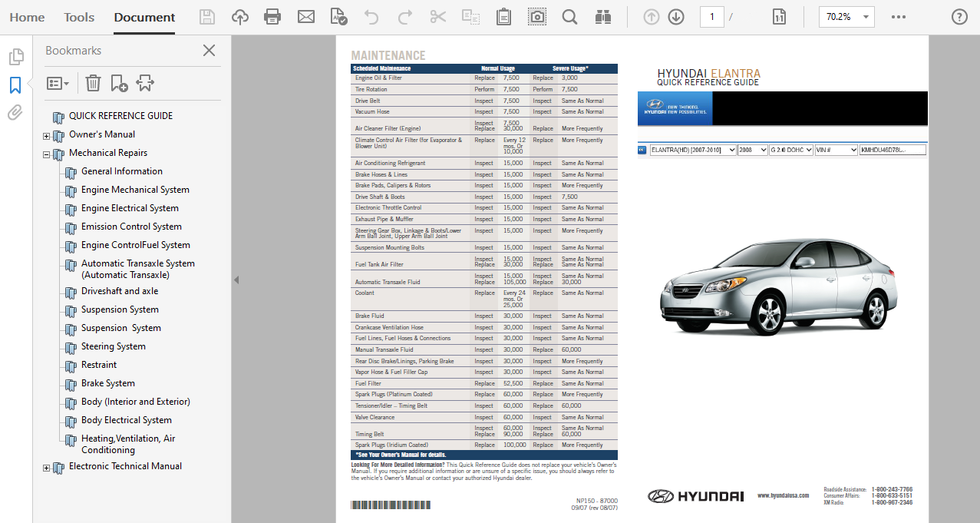Click the Save to cloud upload icon
980x523 pixels.
240,17
